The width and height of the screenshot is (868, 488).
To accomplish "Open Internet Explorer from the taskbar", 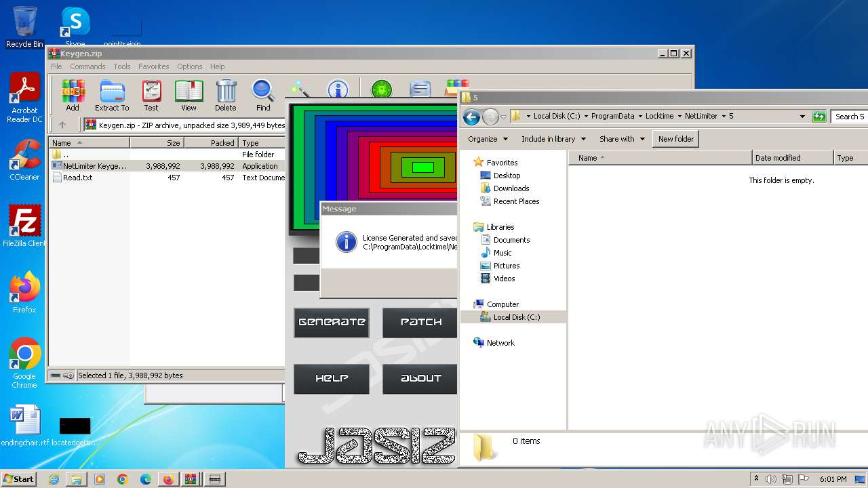I will pyautogui.click(x=54, y=479).
